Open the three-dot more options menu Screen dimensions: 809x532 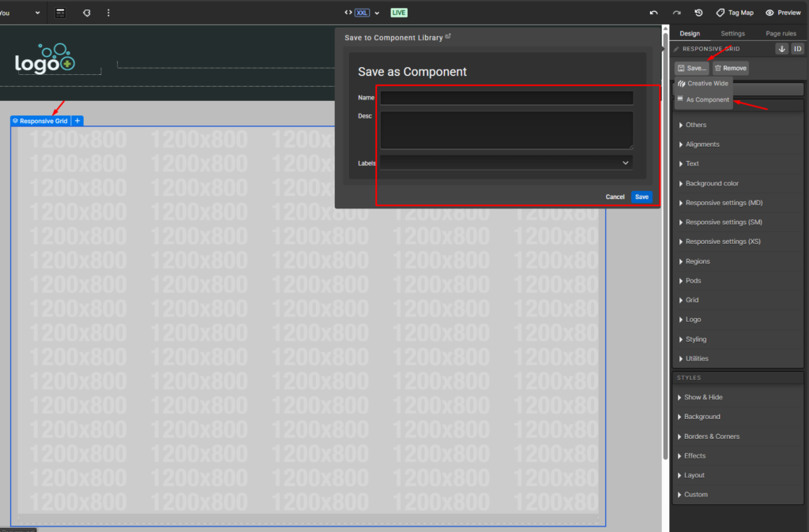[x=108, y=13]
